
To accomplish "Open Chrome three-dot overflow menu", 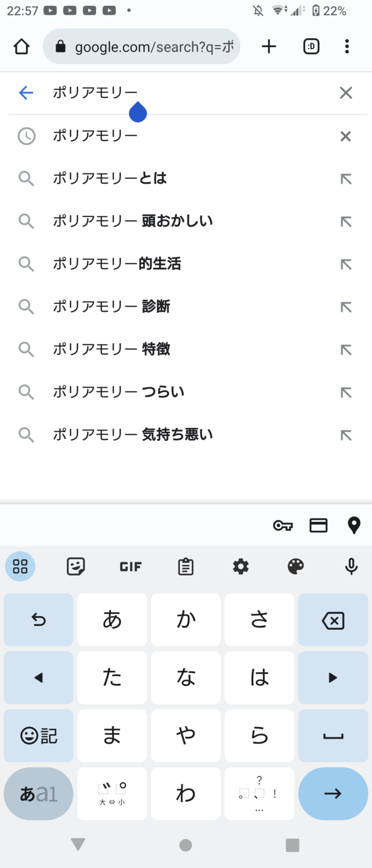I will (347, 46).
